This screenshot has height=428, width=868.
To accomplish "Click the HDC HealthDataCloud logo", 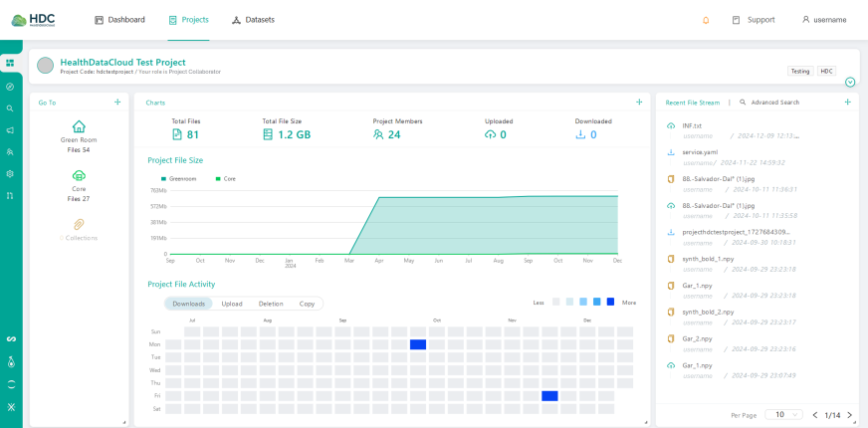I will click(33, 20).
